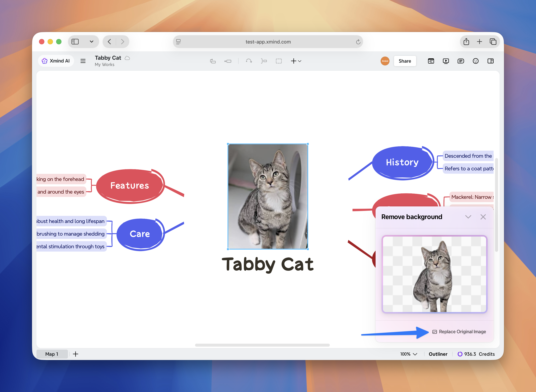The height and width of the screenshot is (392, 536).
Task: Click the Safari page settings icon
Action: tap(178, 42)
